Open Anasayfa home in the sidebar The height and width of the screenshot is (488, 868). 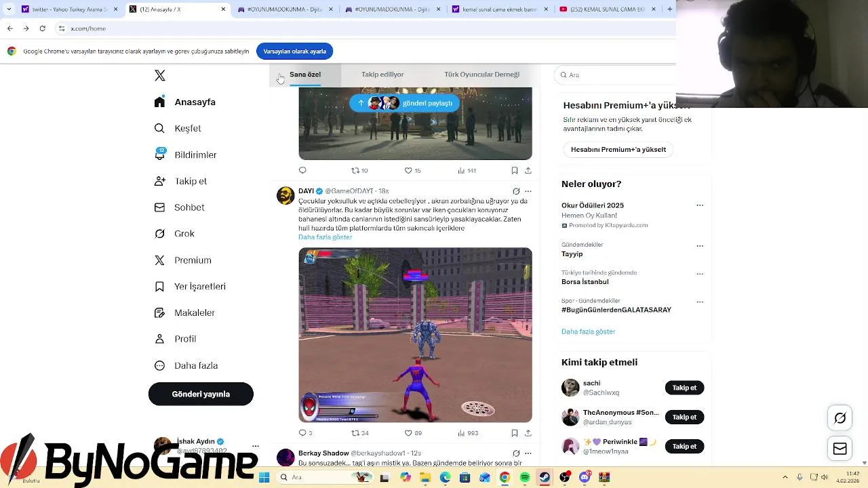pos(185,102)
